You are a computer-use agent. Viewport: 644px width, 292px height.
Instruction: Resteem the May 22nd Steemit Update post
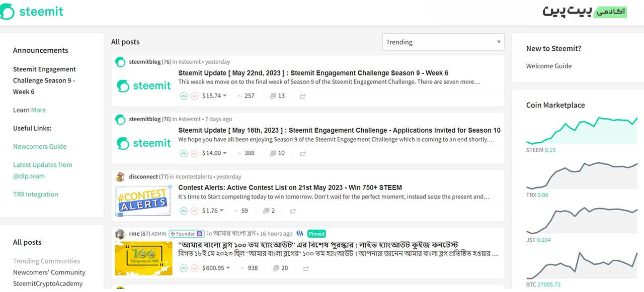pos(303,96)
